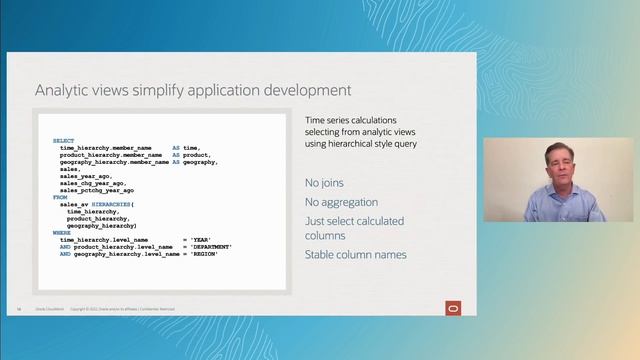
Task: Click the 'sales_chg_year_ago,' code line
Action: pyautogui.click(x=93, y=183)
